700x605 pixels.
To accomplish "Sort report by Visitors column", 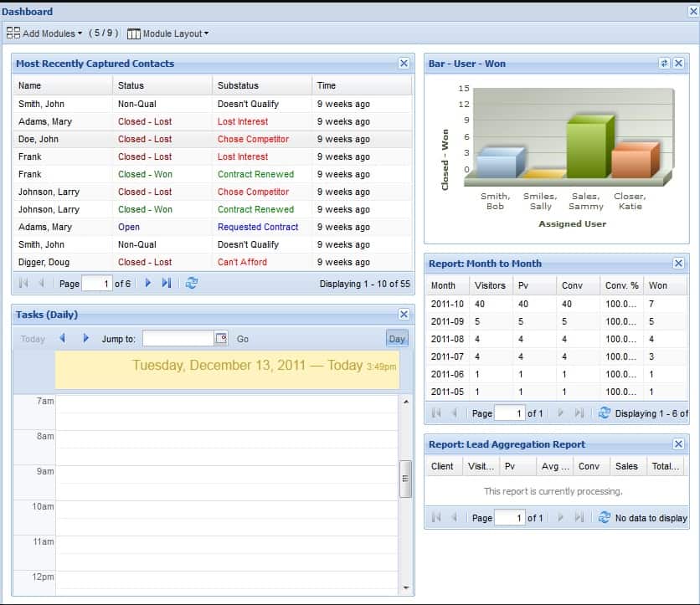I will (x=490, y=285).
